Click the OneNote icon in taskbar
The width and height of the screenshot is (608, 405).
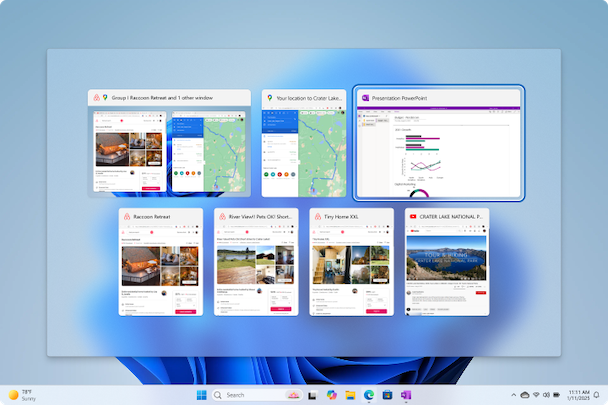pos(406,395)
